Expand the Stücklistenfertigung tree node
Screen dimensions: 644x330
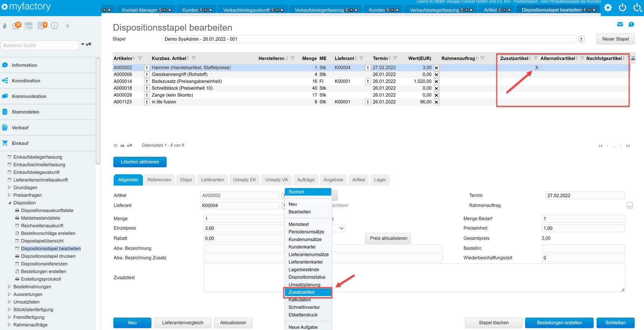pos(10,310)
